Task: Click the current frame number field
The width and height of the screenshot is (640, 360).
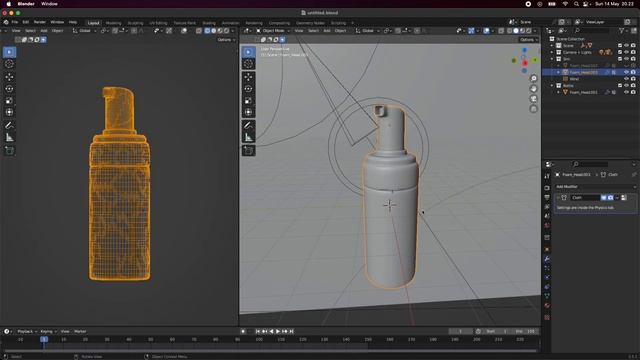Action: (x=460, y=331)
